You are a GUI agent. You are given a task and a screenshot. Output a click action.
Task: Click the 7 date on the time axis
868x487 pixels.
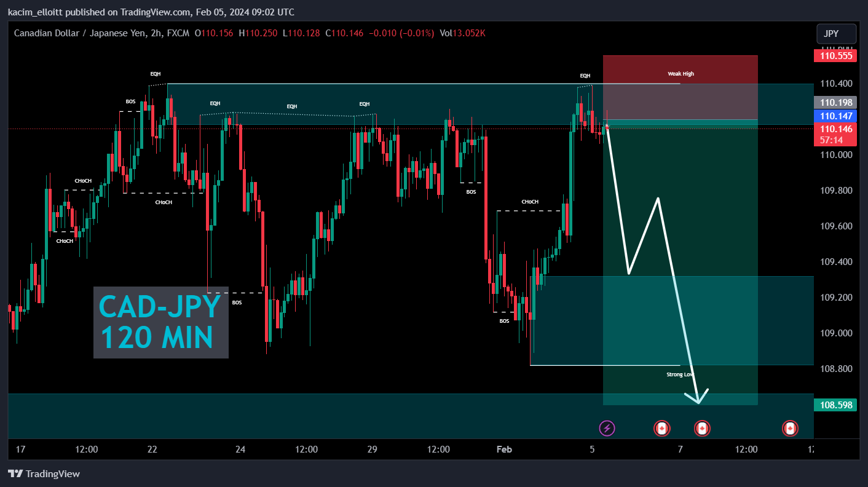coord(680,449)
